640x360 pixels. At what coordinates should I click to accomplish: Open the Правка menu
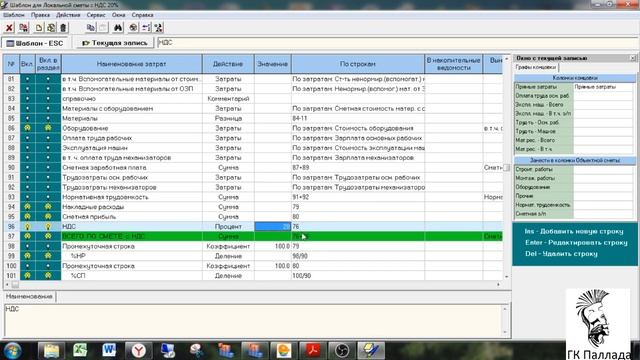coord(40,15)
